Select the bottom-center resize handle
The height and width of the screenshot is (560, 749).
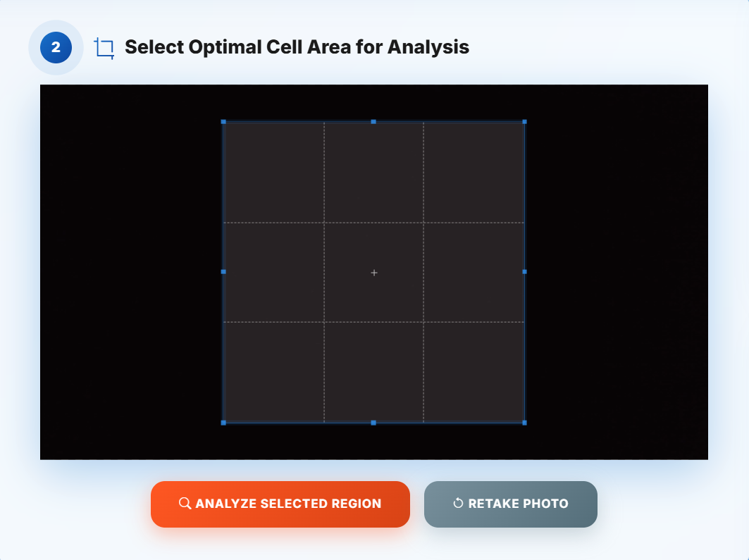pos(373,423)
